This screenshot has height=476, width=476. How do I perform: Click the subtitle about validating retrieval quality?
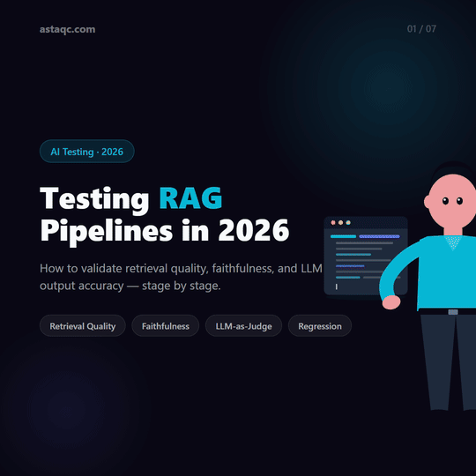181,277
